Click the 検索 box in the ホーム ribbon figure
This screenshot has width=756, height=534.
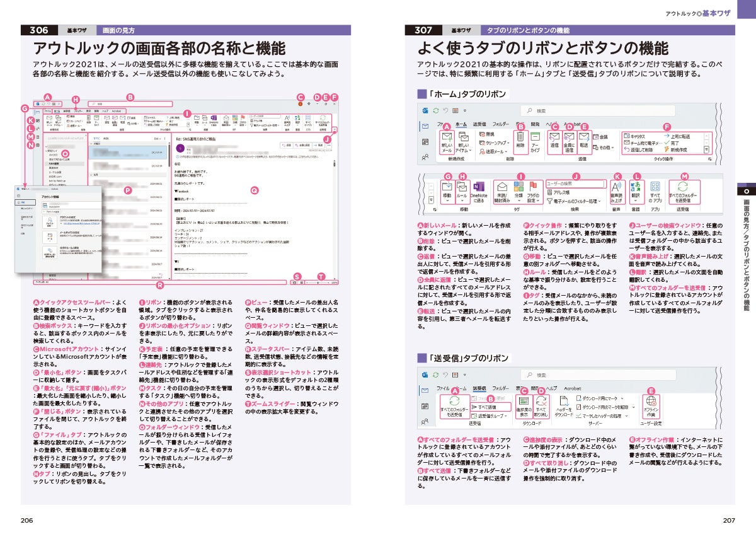(597, 111)
